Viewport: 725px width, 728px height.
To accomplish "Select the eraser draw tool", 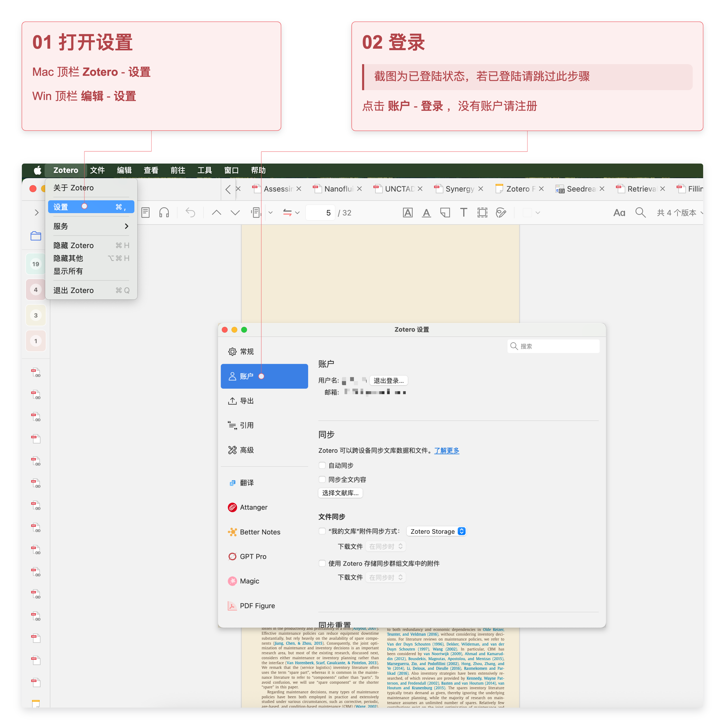I will (501, 213).
